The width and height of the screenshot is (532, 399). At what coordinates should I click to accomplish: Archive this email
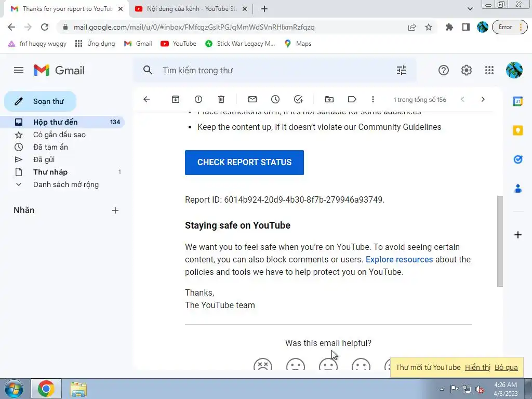(176, 99)
